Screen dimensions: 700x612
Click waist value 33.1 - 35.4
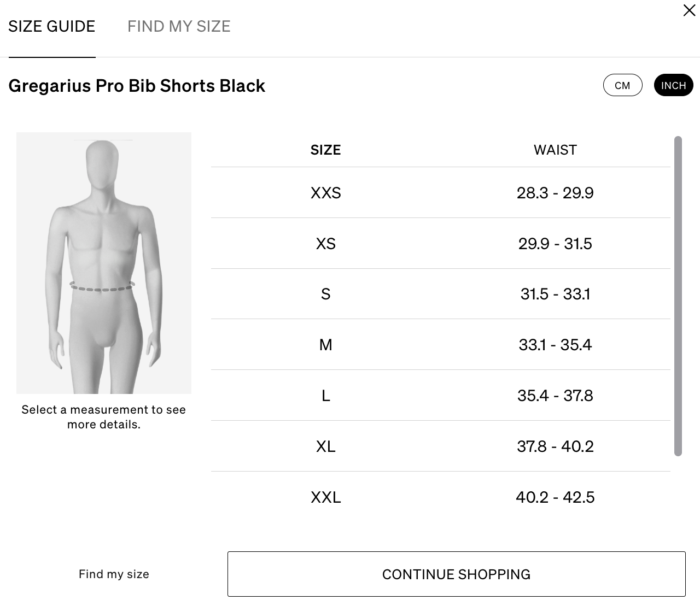pos(555,344)
